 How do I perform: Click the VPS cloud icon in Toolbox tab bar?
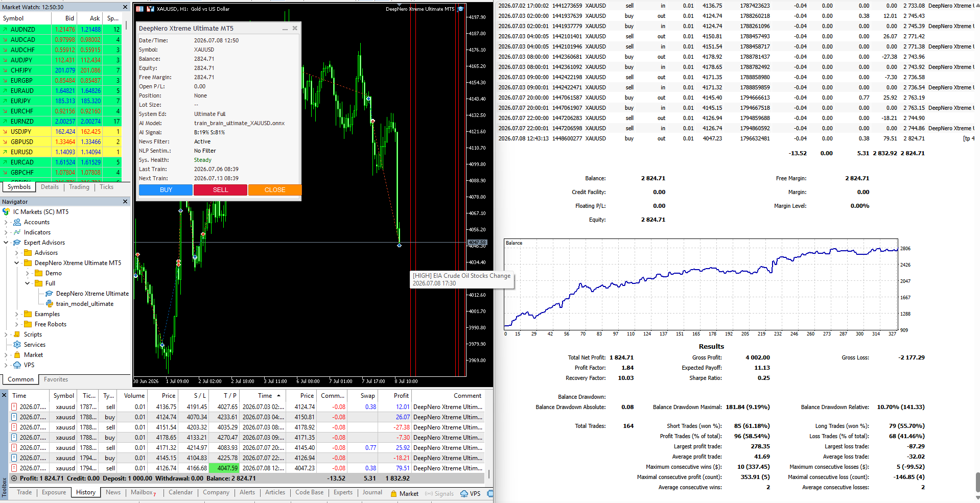464,493
